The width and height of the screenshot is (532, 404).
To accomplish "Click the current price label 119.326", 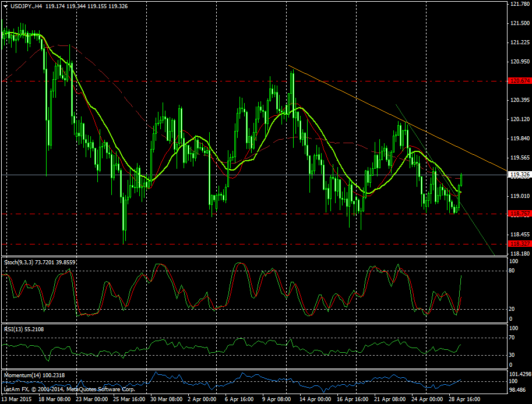I will (x=519, y=175).
